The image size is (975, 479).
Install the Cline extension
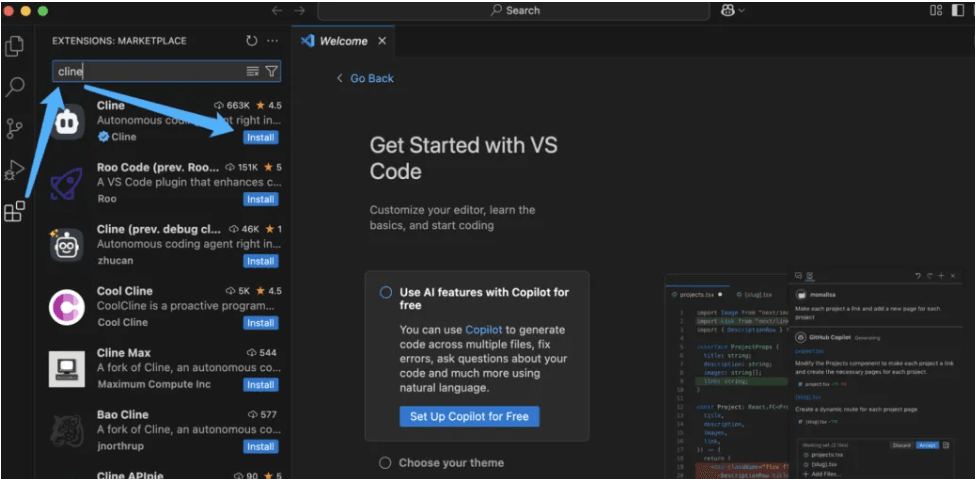(x=261, y=137)
